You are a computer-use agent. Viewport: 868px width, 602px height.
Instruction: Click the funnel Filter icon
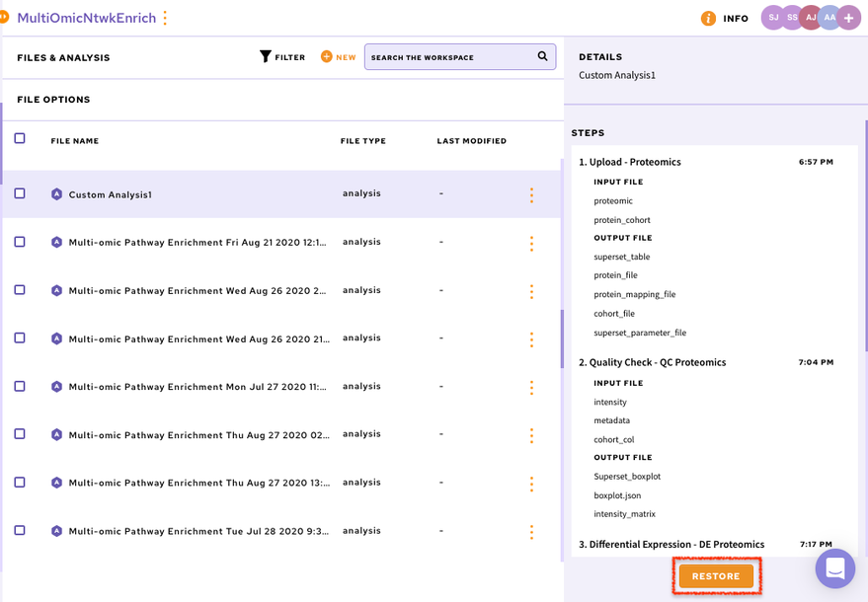(266, 56)
